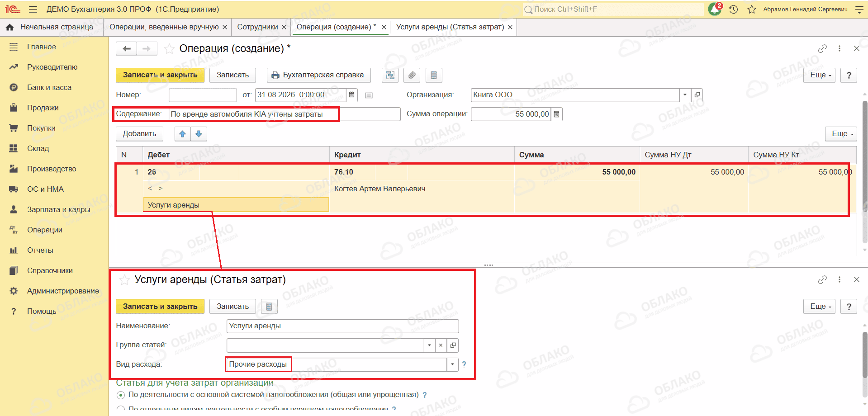The image size is (868, 416).
Task: Click the home icon of Начальная страница
Action: 9,27
